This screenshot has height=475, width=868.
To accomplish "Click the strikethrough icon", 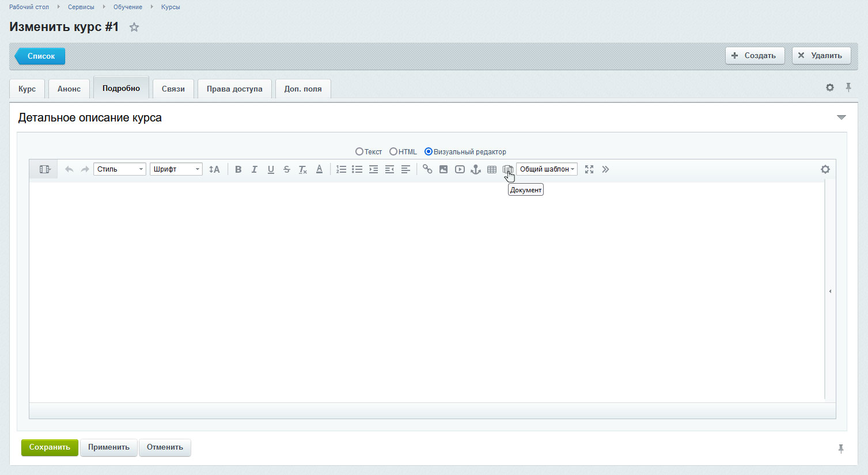I will [286, 169].
